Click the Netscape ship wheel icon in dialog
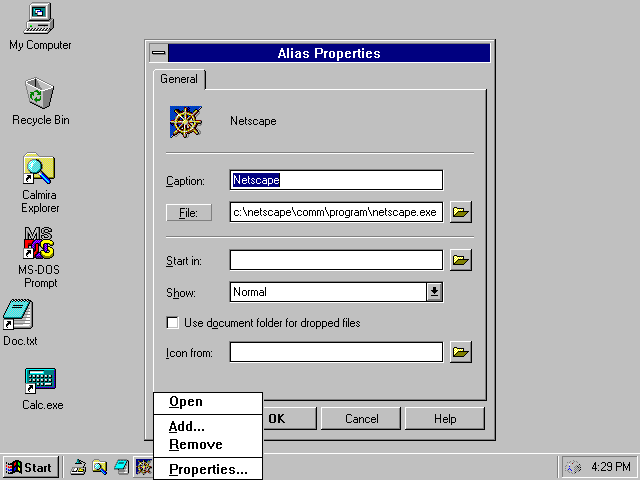 pos(186,122)
